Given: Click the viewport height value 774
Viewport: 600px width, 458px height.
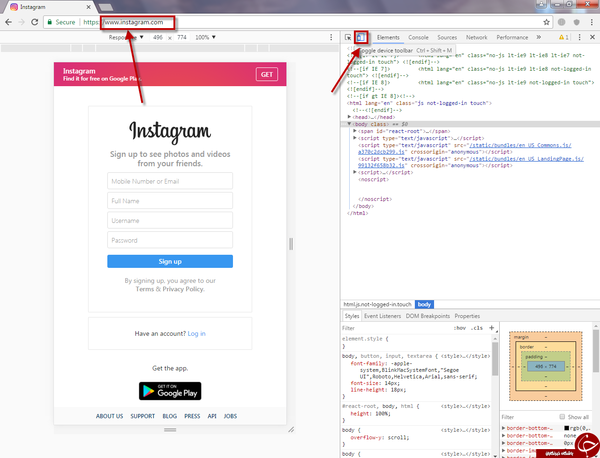Looking at the screenshot, I should tap(182, 37).
